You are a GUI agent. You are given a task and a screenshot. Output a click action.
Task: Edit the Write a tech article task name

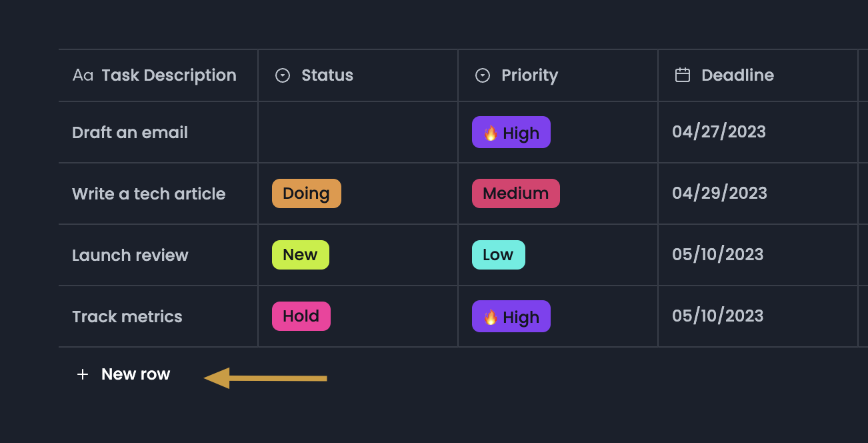149,194
